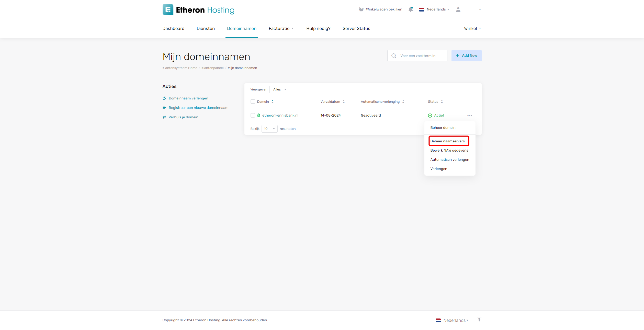Screen dimensions: 644x330
Task: Choose Automatisch verlengen in the menu
Action: (x=449, y=160)
